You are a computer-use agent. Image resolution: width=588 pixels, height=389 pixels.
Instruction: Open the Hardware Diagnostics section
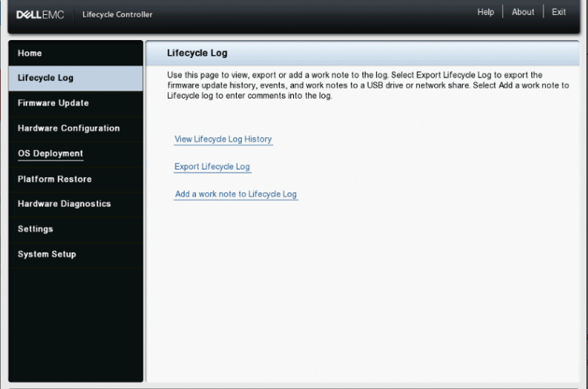(75, 204)
